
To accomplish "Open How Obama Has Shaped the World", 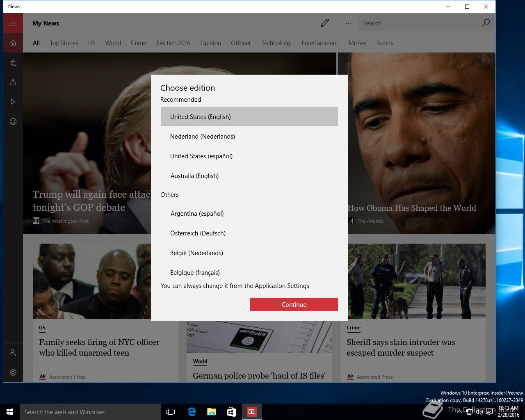I will [x=412, y=208].
